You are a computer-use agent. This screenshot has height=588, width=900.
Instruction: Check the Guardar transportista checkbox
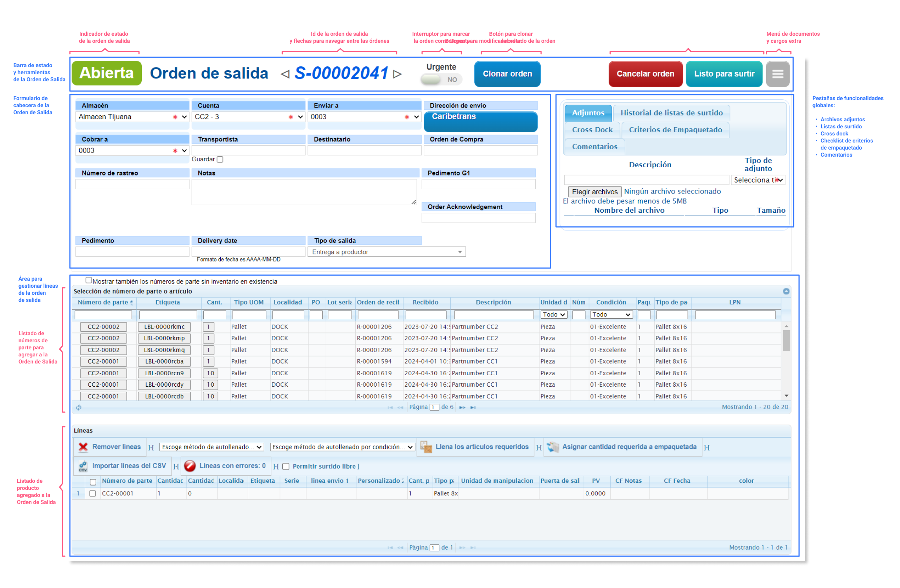pyautogui.click(x=220, y=159)
